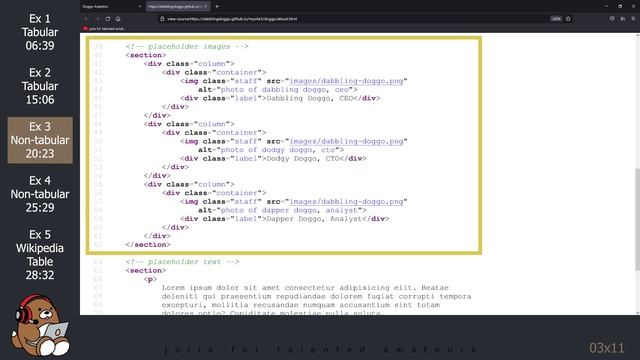Close the Doggo Analytics tab
Screen dimensions: 640x360
pos(140,7)
